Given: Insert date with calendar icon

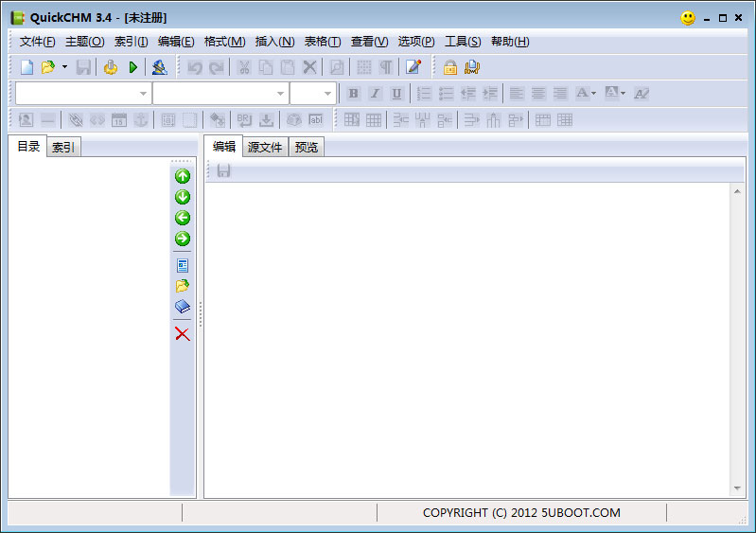Looking at the screenshot, I should point(119,120).
